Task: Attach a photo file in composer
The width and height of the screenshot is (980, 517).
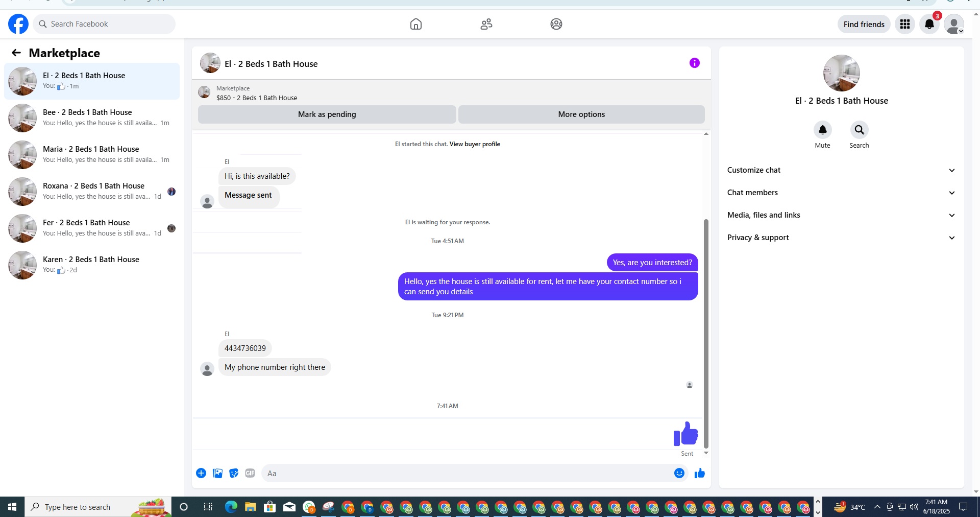Action: [218, 473]
